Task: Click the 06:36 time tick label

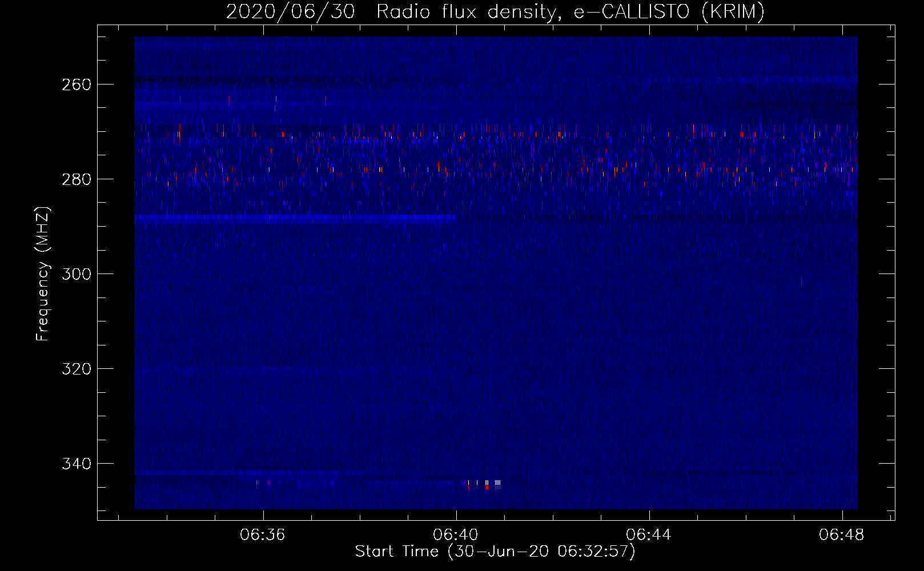Action: click(263, 535)
